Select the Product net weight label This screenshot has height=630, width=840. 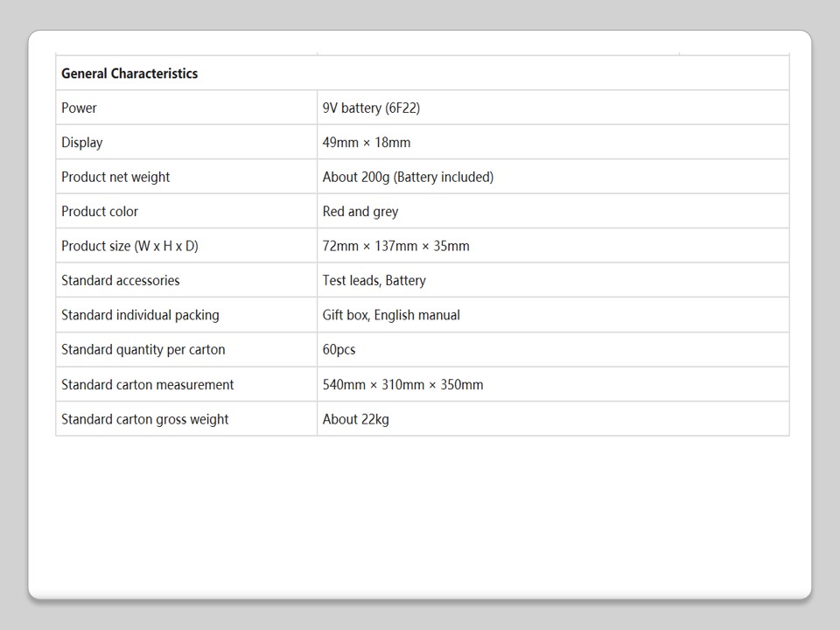click(x=115, y=178)
